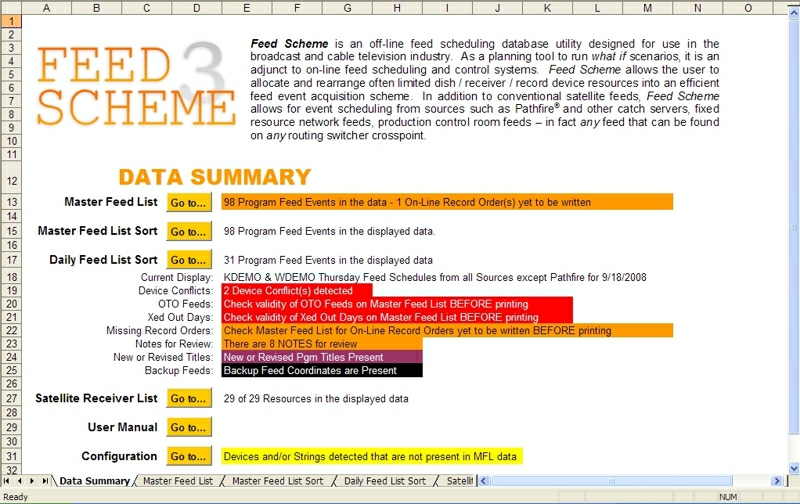Click vertical scrollbar down arrow
This screenshot has height=504, width=800.
click(x=794, y=468)
